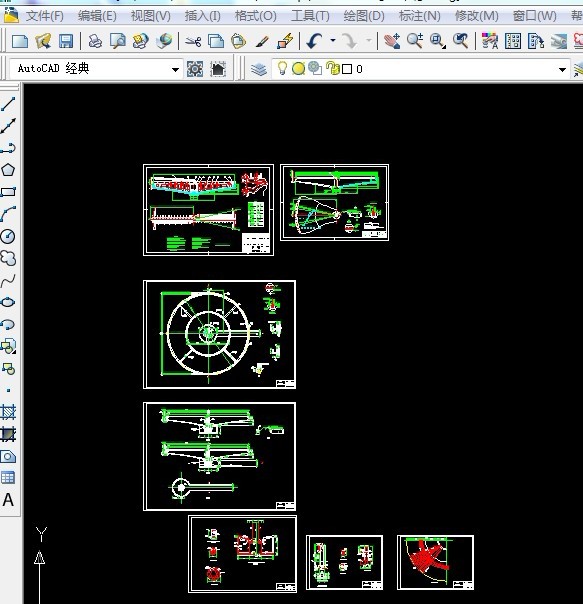Viewport: 583px width, 604px height.
Task: Select the Table tool
Action: click(8, 478)
